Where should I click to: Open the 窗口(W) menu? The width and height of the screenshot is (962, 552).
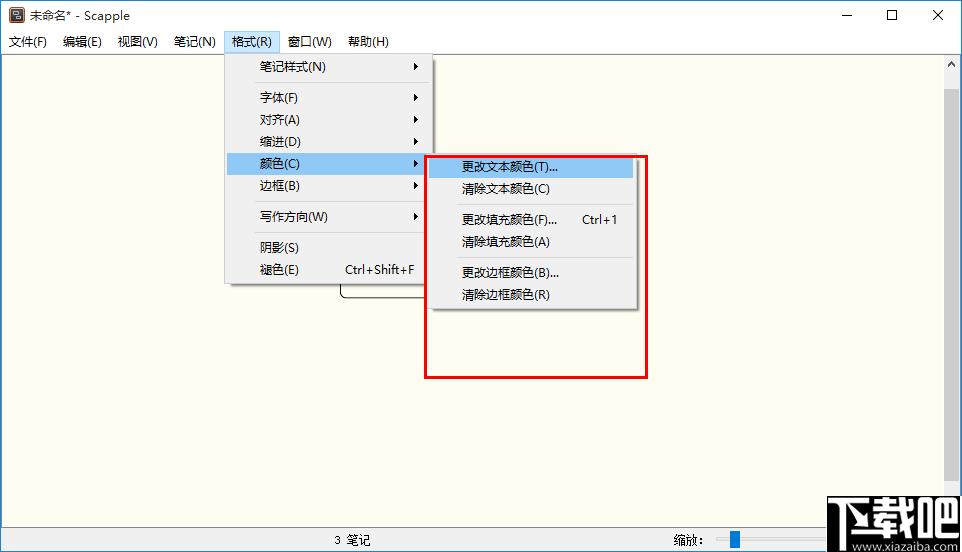coord(309,41)
